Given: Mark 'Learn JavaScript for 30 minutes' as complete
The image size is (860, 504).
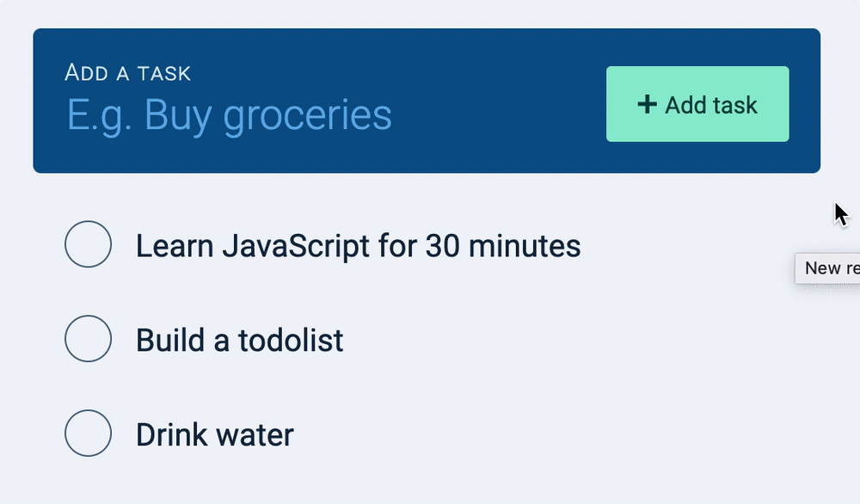Looking at the screenshot, I should 88,244.
